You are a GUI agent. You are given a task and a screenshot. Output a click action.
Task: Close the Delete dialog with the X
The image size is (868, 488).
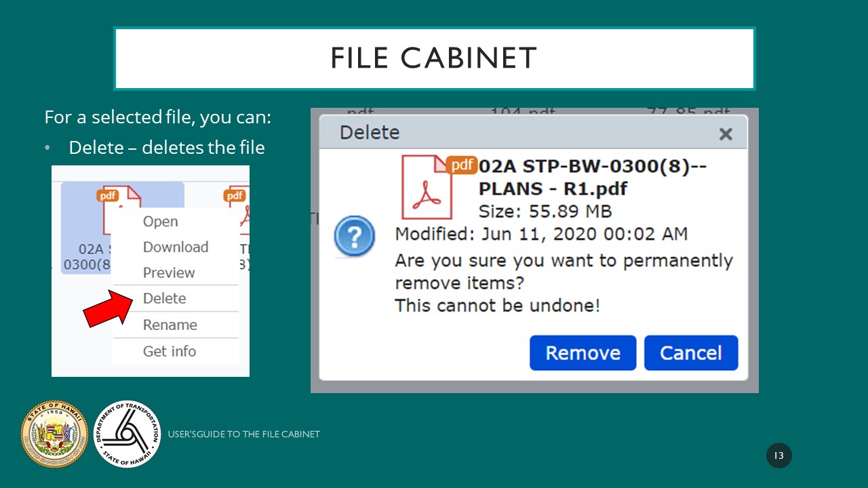tap(726, 134)
